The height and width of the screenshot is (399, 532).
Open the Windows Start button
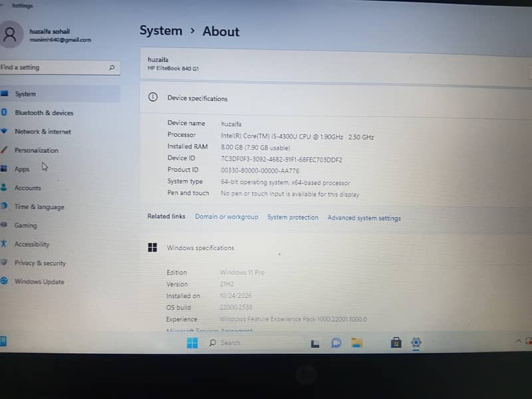(x=192, y=342)
